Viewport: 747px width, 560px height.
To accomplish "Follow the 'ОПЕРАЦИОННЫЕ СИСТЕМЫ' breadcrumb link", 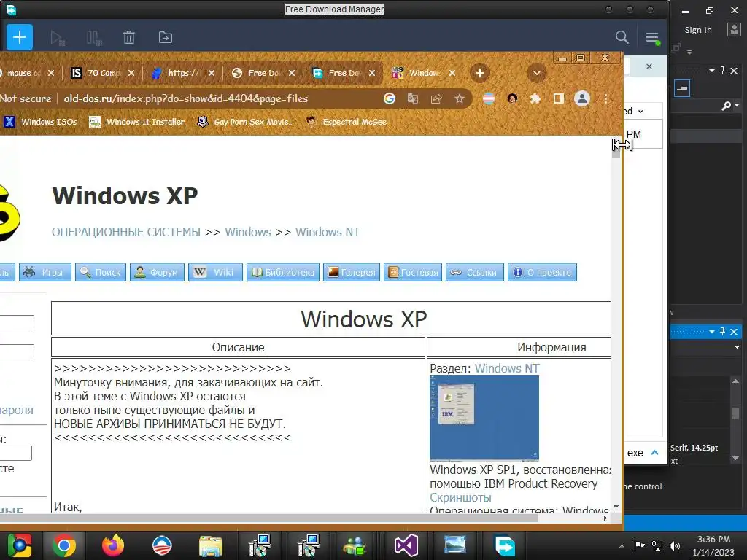I will [x=126, y=233].
